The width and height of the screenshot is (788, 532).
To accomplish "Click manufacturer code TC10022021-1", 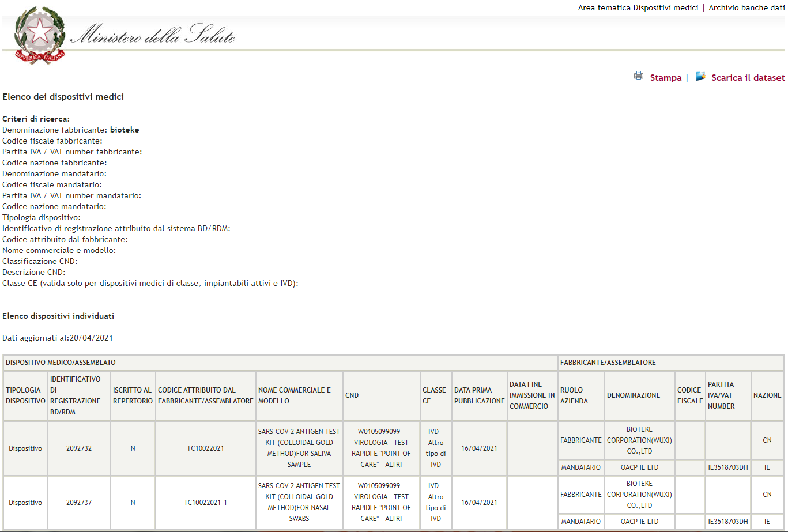I will 205,502.
